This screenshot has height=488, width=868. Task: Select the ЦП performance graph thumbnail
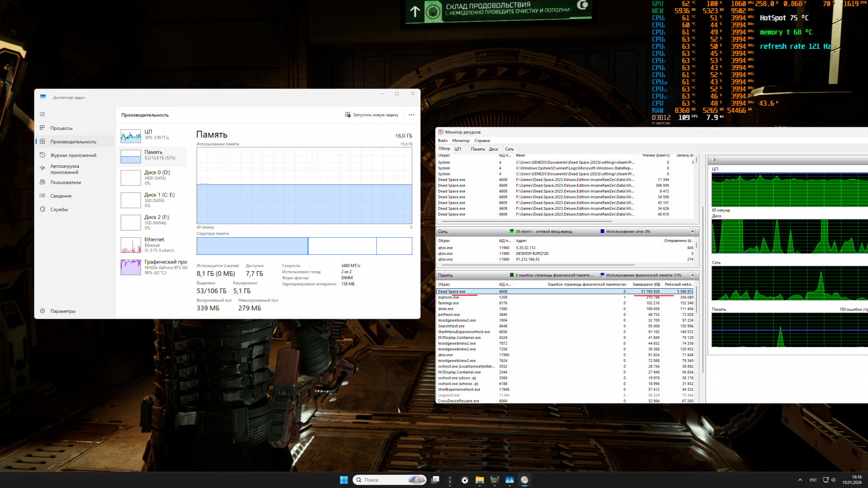coord(131,136)
